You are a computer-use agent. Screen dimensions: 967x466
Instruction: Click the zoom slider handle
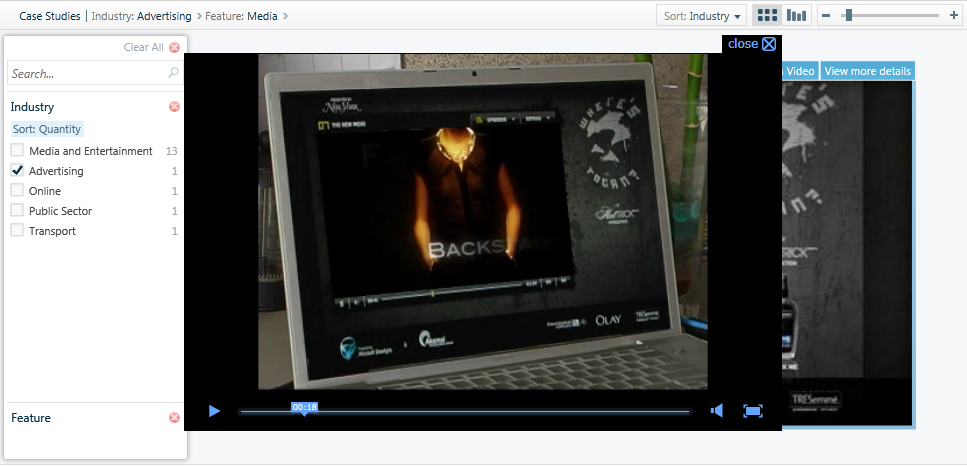click(x=849, y=15)
